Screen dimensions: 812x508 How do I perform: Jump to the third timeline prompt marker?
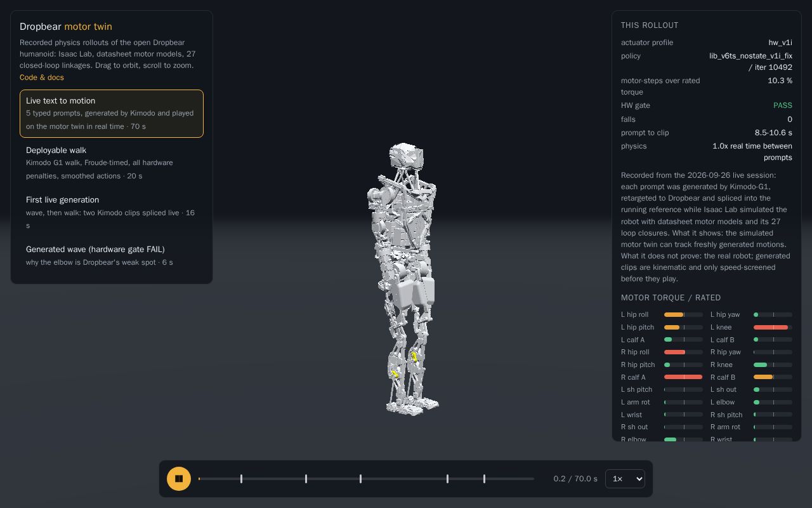click(360, 479)
